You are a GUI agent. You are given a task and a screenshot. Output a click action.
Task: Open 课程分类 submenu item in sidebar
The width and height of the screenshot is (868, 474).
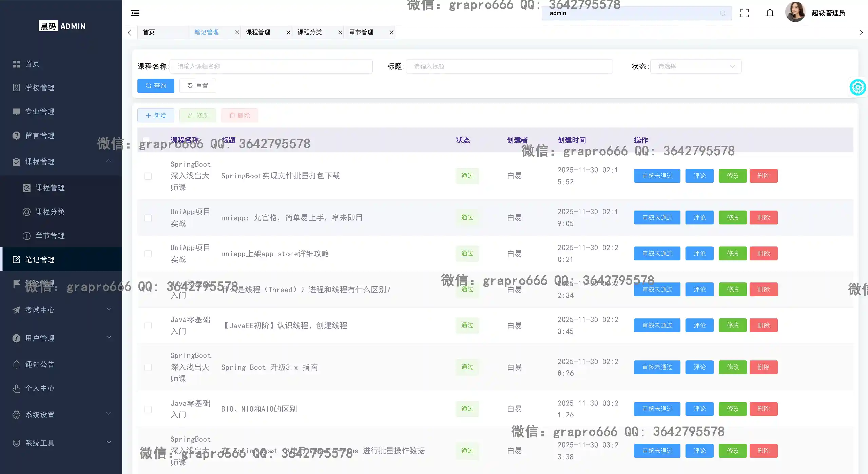(50, 212)
